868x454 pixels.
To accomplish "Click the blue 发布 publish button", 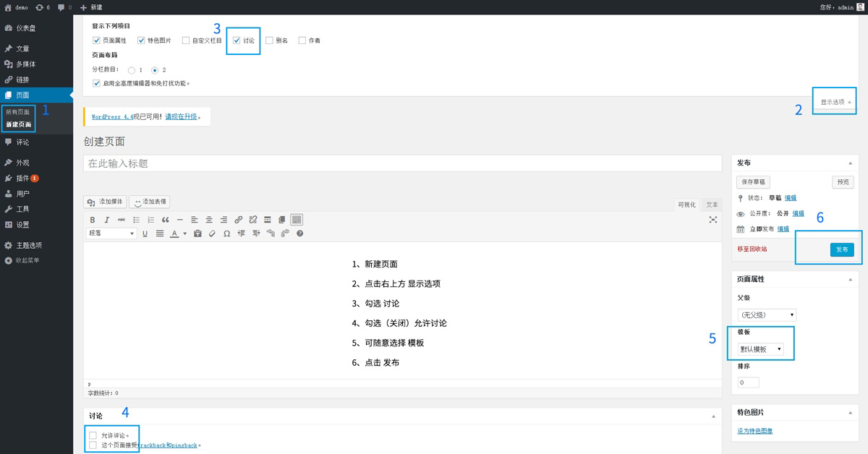I will pos(841,249).
